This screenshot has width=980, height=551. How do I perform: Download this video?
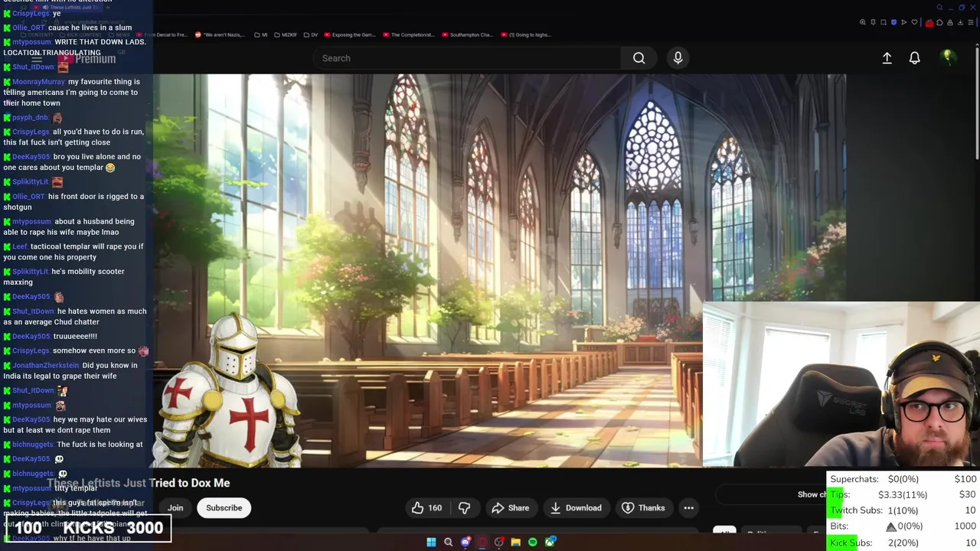pos(576,507)
